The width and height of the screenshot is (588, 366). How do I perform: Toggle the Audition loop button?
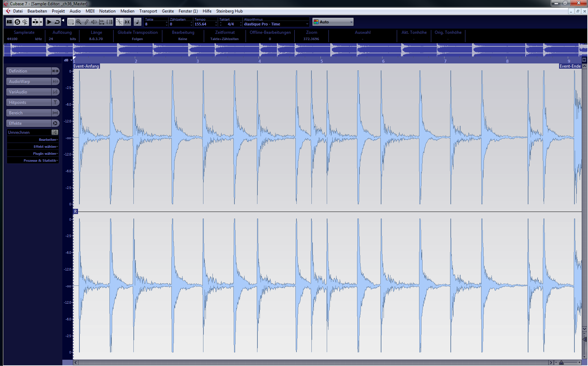point(57,22)
